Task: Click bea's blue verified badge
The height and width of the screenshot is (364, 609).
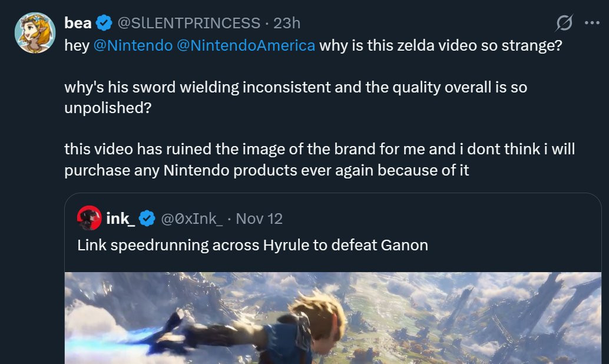Action: coord(104,23)
